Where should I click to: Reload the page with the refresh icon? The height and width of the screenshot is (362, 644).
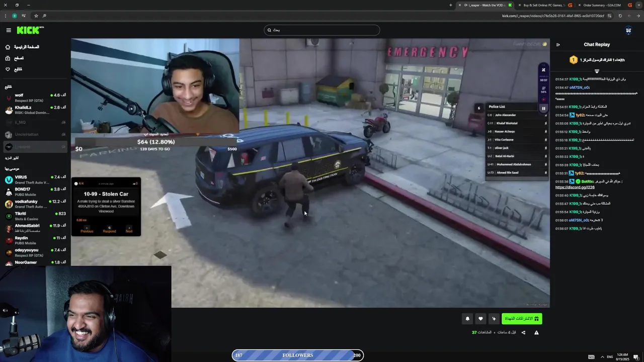(x=620, y=16)
